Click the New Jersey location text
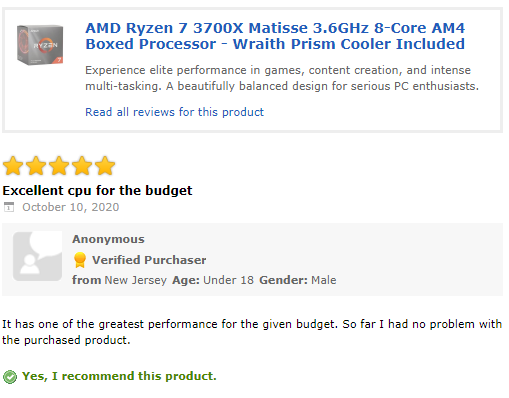Viewport: 509px width, 398px height. point(135,280)
